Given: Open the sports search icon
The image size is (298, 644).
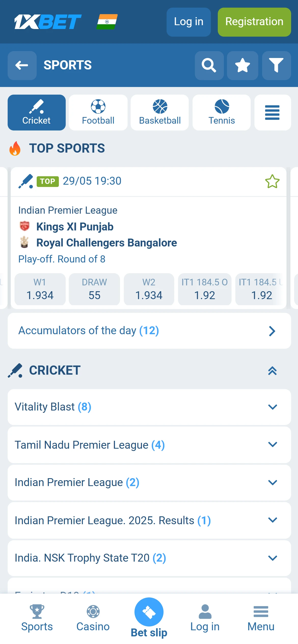Looking at the screenshot, I should [x=209, y=66].
